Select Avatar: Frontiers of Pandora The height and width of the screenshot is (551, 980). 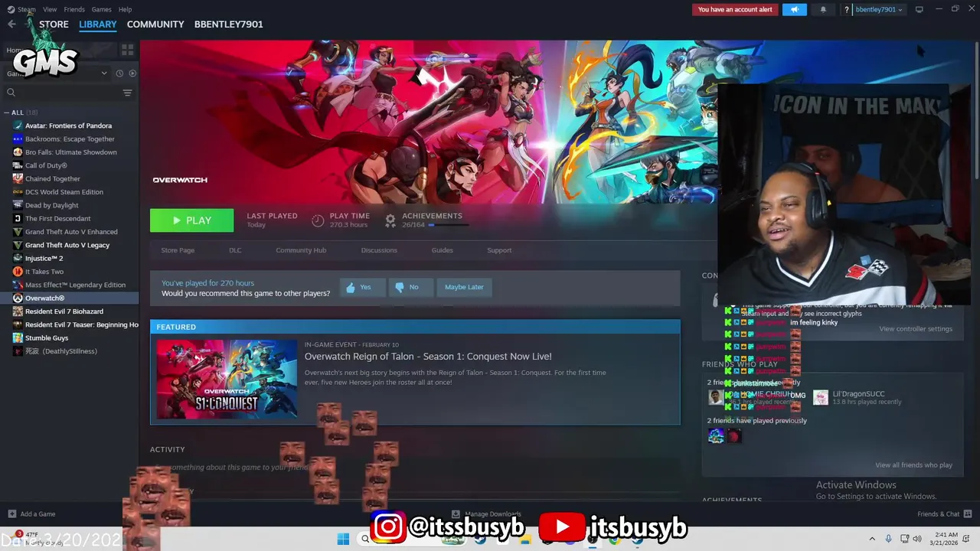(x=68, y=126)
